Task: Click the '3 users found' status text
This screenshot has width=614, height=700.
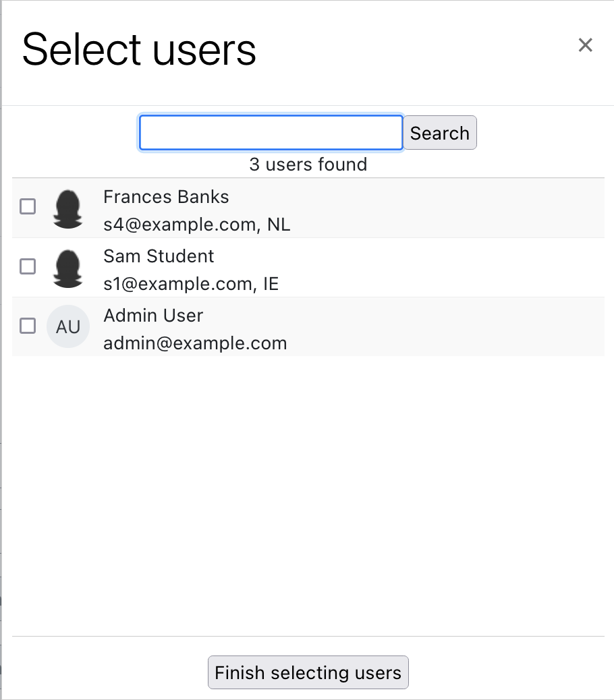Action: pos(308,165)
